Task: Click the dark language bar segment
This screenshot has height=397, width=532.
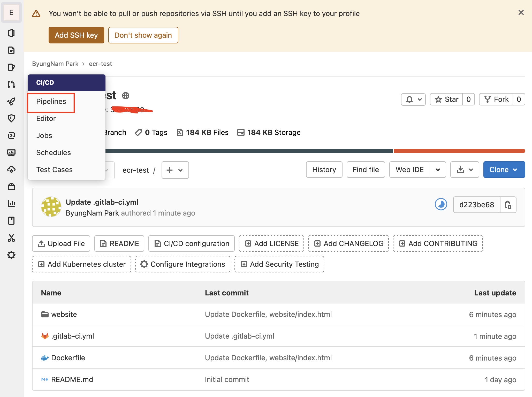Action: [x=249, y=151]
